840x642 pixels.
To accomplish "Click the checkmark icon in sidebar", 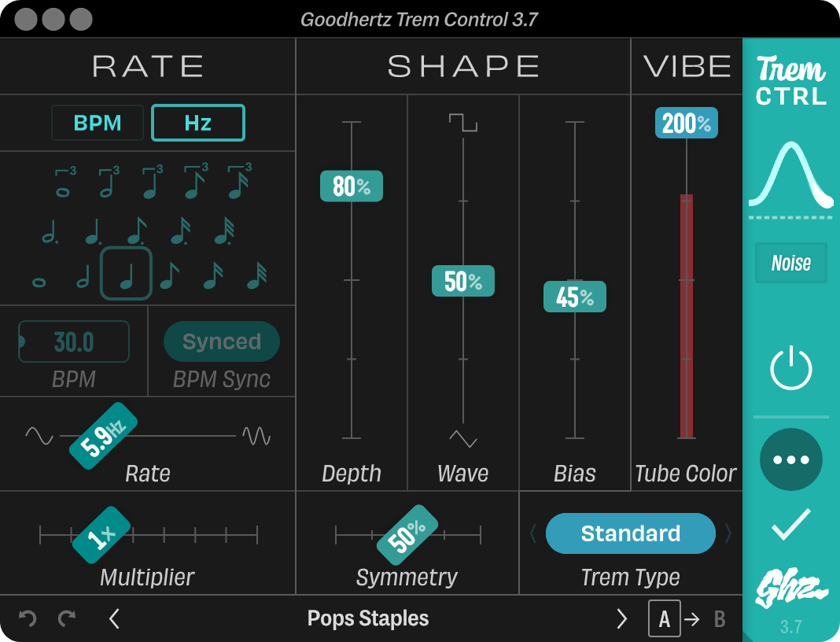I will [790, 524].
